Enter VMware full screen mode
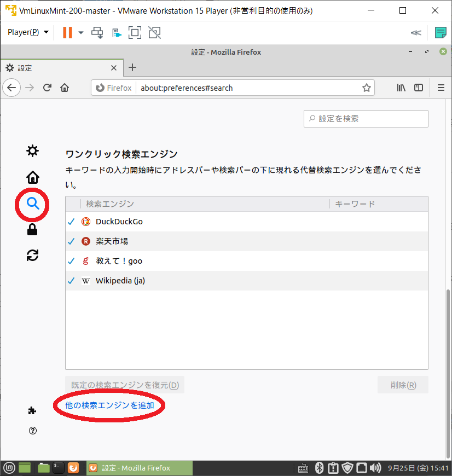The height and width of the screenshot is (476, 452). 135,32
